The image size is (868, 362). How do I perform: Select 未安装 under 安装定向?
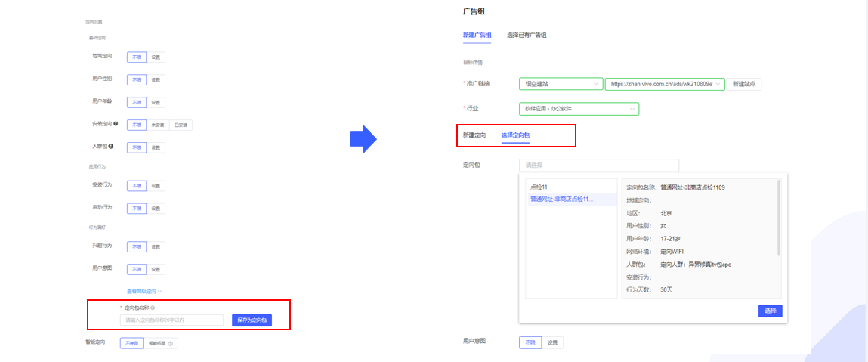tap(157, 125)
